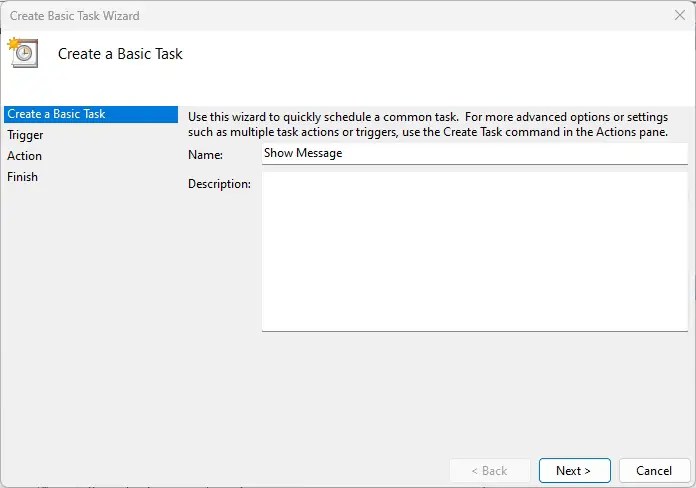Image resolution: width=696 pixels, height=488 pixels.
Task: Select the Action step in sidebar
Action: coord(25,156)
